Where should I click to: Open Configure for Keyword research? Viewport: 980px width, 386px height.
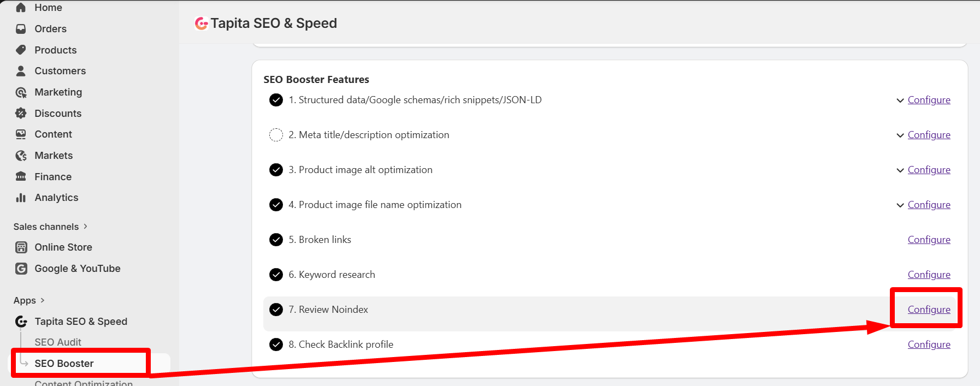click(x=929, y=274)
